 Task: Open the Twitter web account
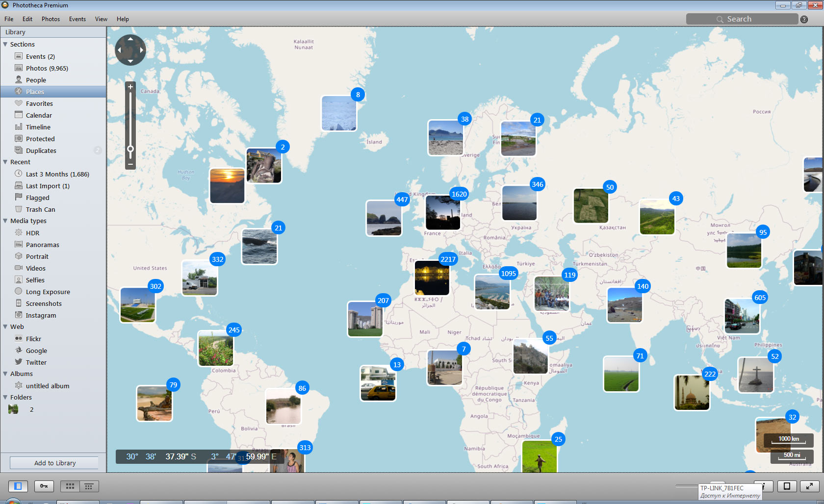53,362
